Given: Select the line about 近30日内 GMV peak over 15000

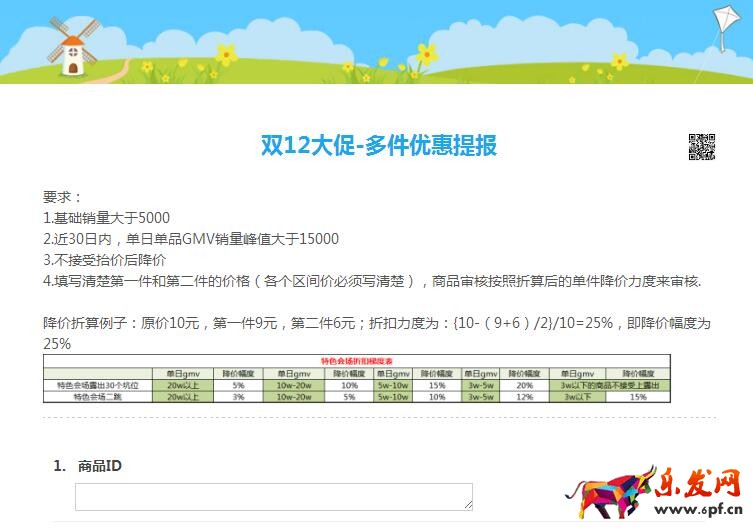Looking at the screenshot, I should [x=191, y=239].
